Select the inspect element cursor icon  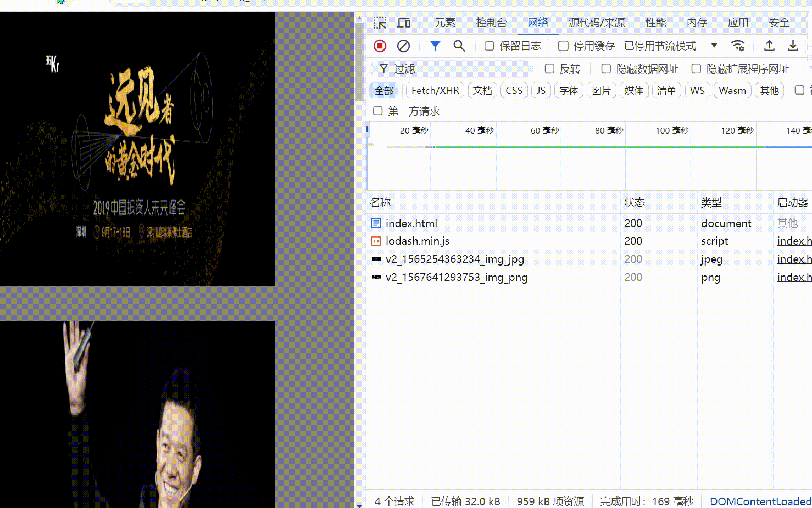380,23
